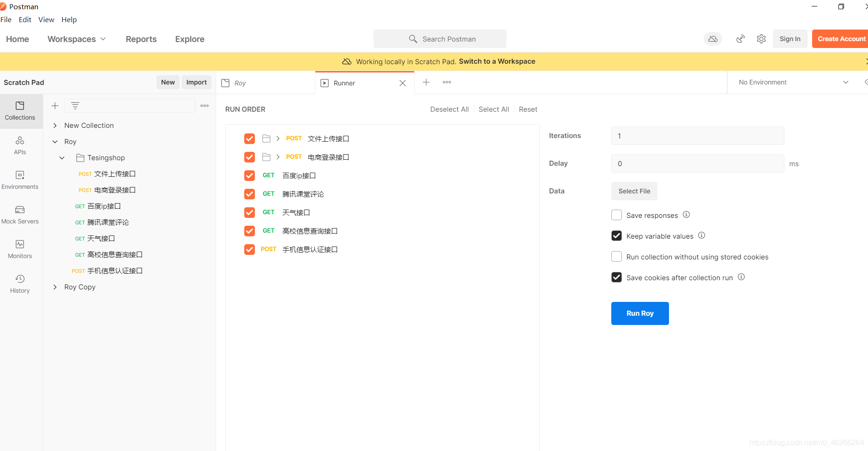Open a new tab with the plus icon

(x=426, y=82)
